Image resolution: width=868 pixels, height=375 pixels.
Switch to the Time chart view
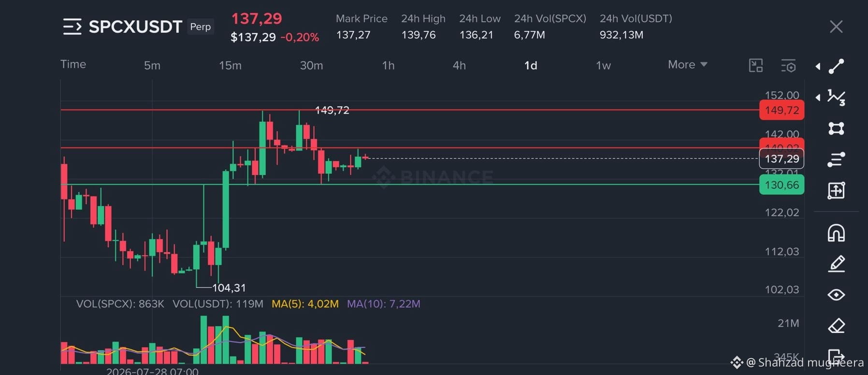(73, 64)
